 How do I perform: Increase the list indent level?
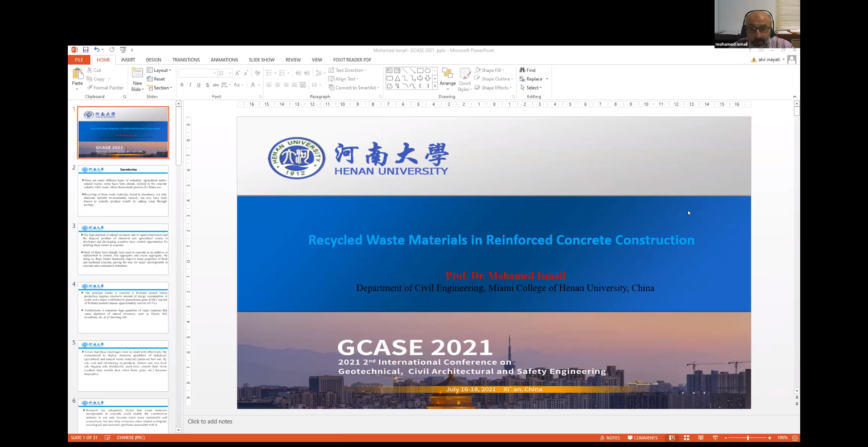[307, 73]
